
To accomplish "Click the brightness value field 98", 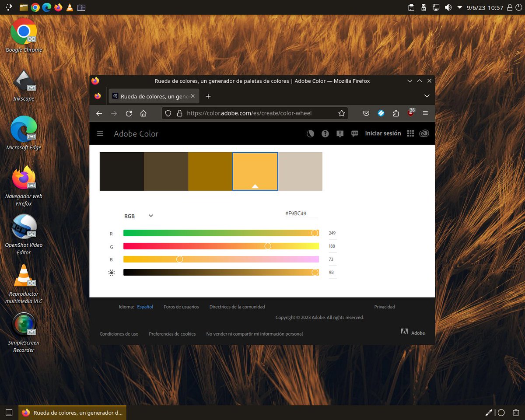I will tap(332, 273).
